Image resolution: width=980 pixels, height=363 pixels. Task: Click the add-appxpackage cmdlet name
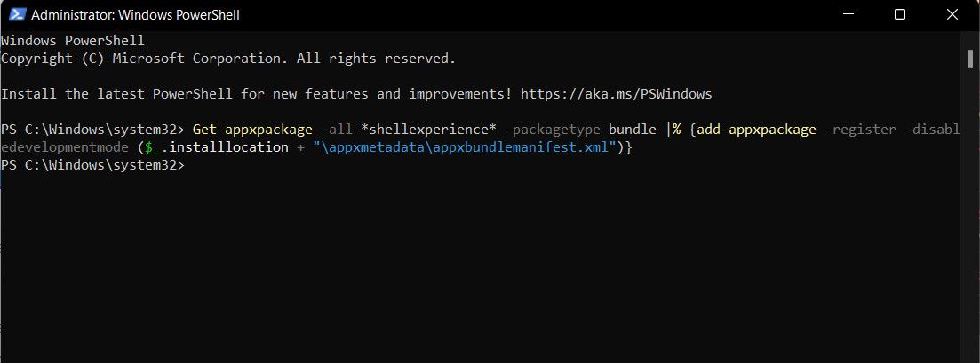point(757,130)
